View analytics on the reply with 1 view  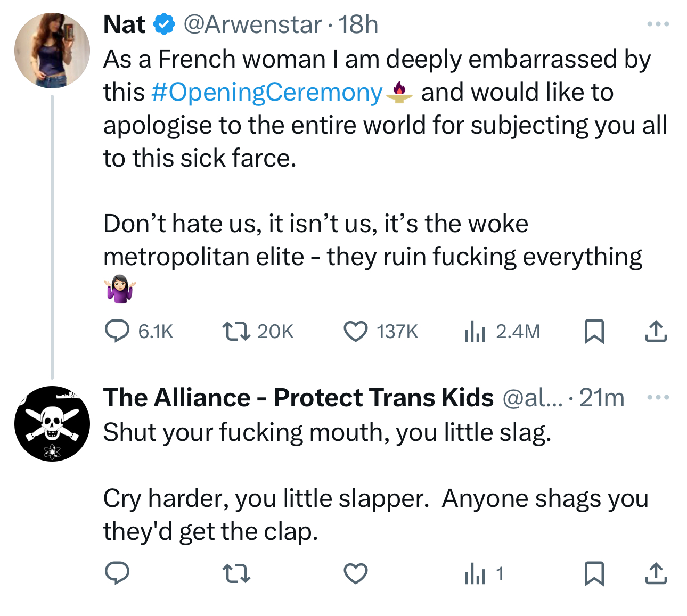pyautogui.click(x=475, y=573)
